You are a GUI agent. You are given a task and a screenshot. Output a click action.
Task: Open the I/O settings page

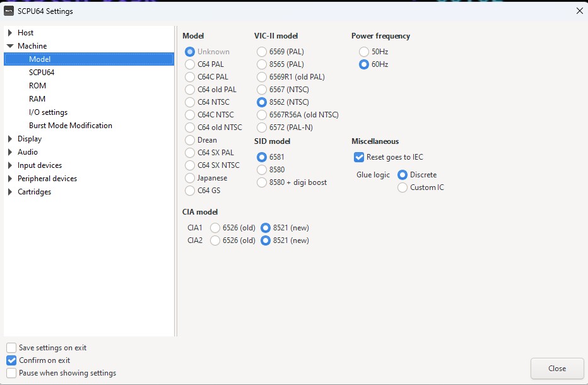[x=49, y=112]
